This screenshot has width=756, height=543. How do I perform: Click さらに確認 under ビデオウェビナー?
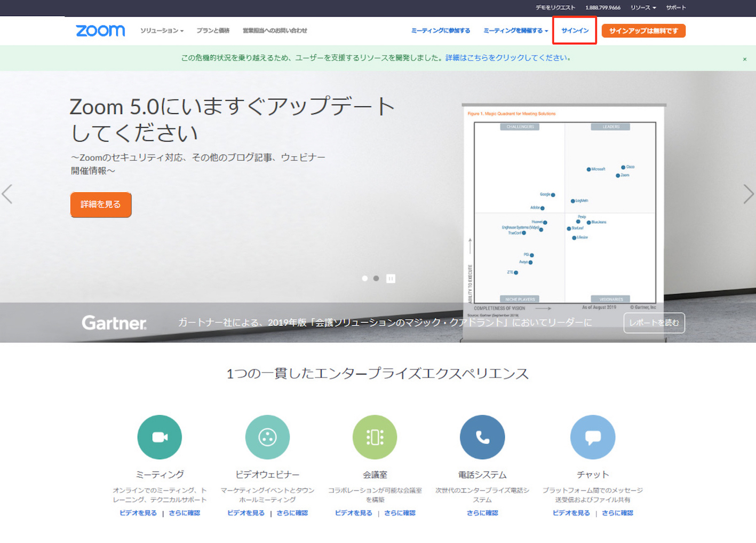pos(292,513)
